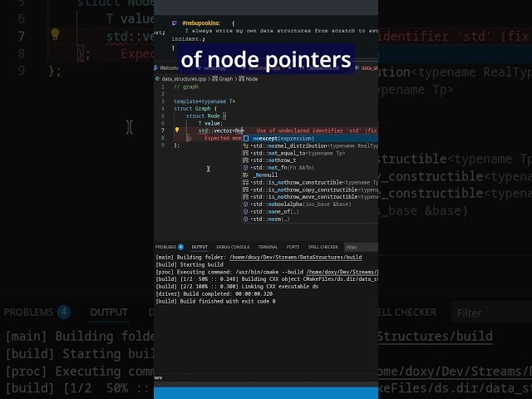Screen dimensions: 532x399
Task: Click the 'Use of undeclared identifier' error message in the sharp center editor
Action: coord(317,131)
